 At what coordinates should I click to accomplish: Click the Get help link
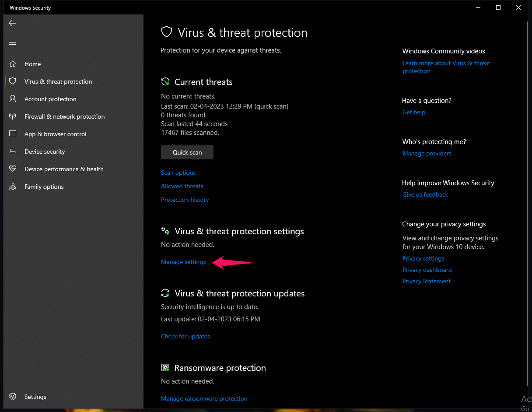(414, 112)
